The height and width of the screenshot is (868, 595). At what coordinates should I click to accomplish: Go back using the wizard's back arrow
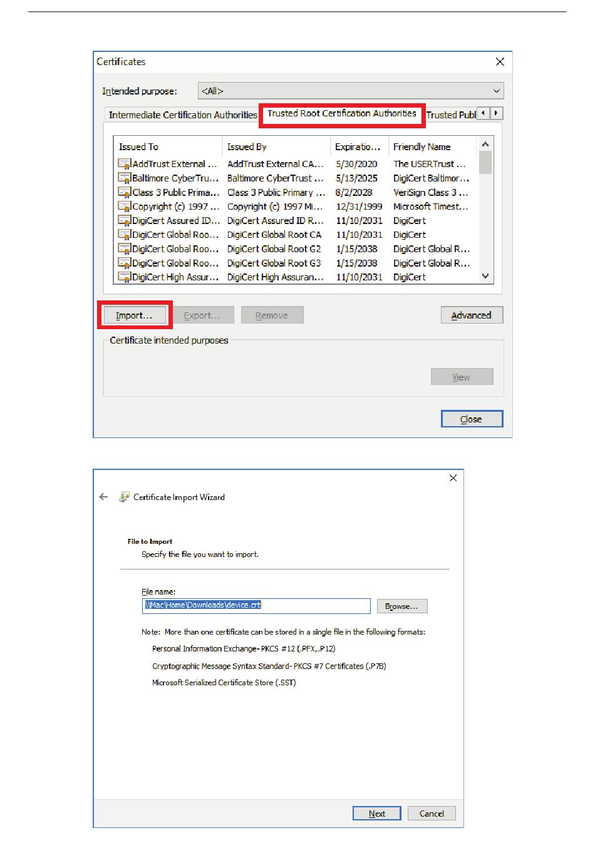104,497
